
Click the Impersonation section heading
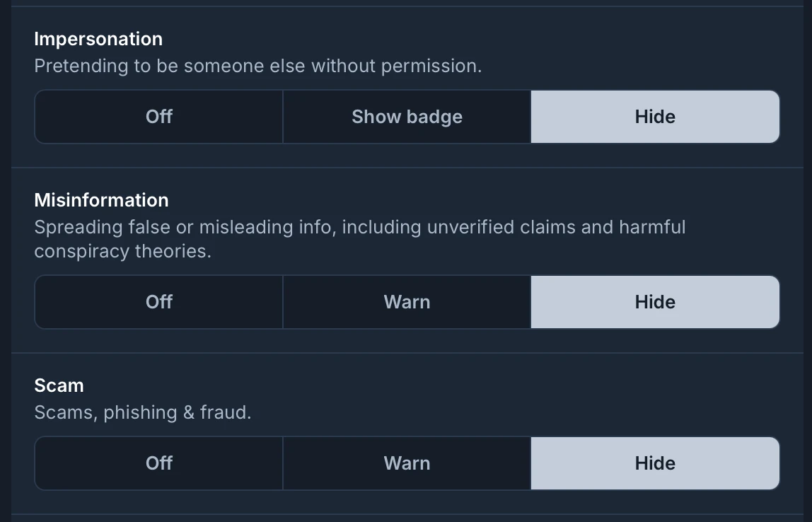pyautogui.click(x=98, y=39)
